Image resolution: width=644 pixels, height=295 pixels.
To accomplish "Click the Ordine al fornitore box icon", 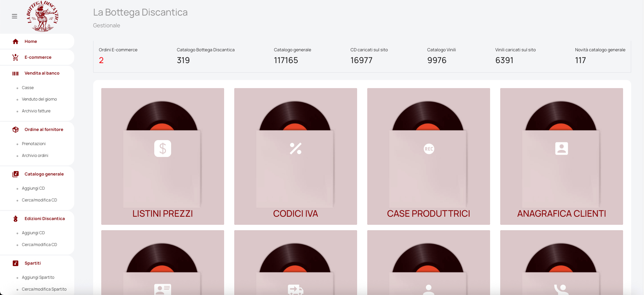I will click(x=16, y=130).
